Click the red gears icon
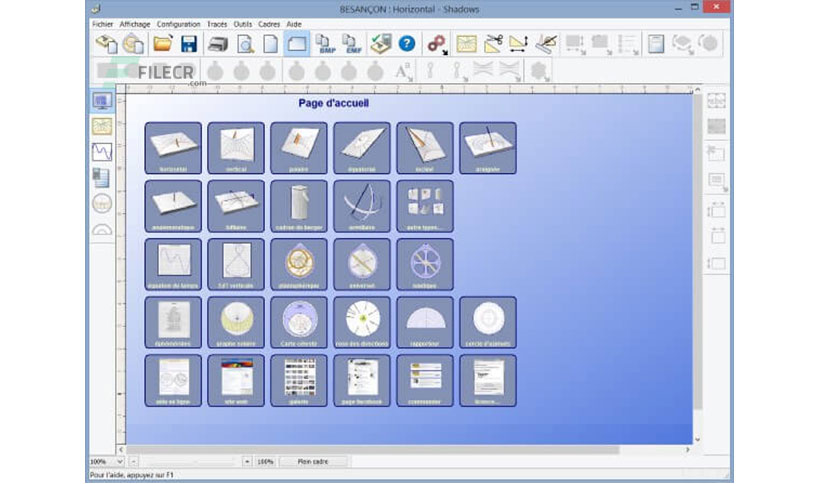Screen dimensions: 836x484 click(x=437, y=44)
